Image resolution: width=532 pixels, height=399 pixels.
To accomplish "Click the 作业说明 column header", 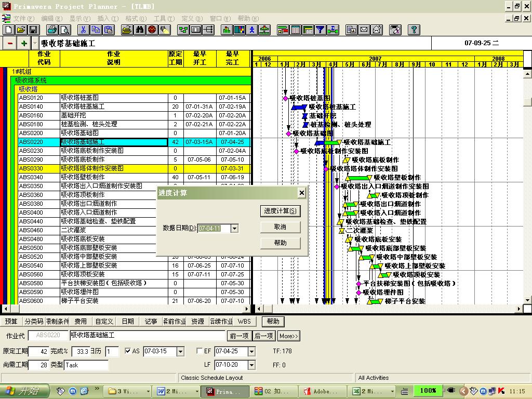I will [114, 58].
